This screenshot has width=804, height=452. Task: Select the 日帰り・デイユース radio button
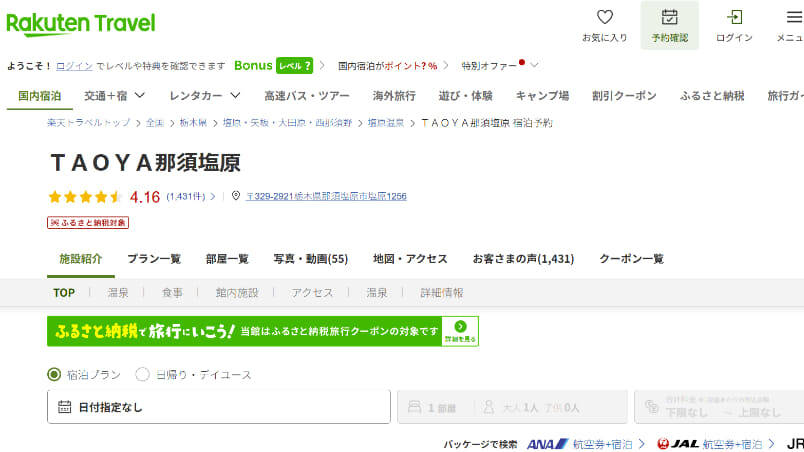[142, 375]
